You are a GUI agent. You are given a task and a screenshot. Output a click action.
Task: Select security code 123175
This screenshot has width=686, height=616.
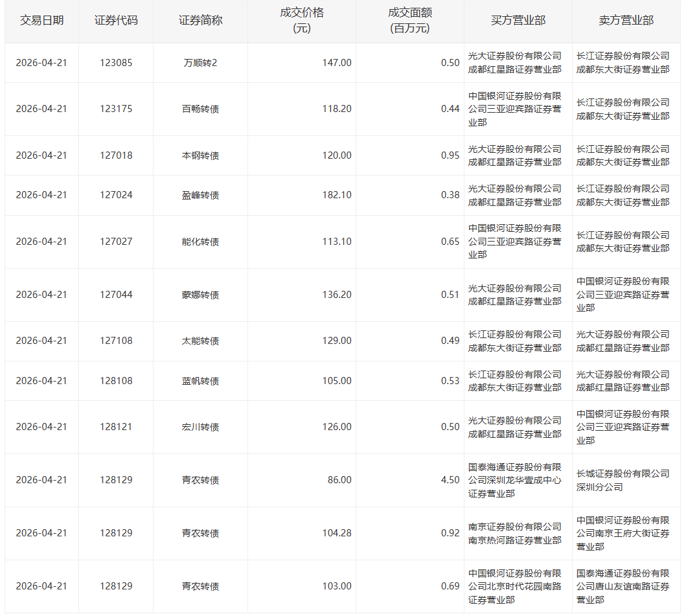116,109
